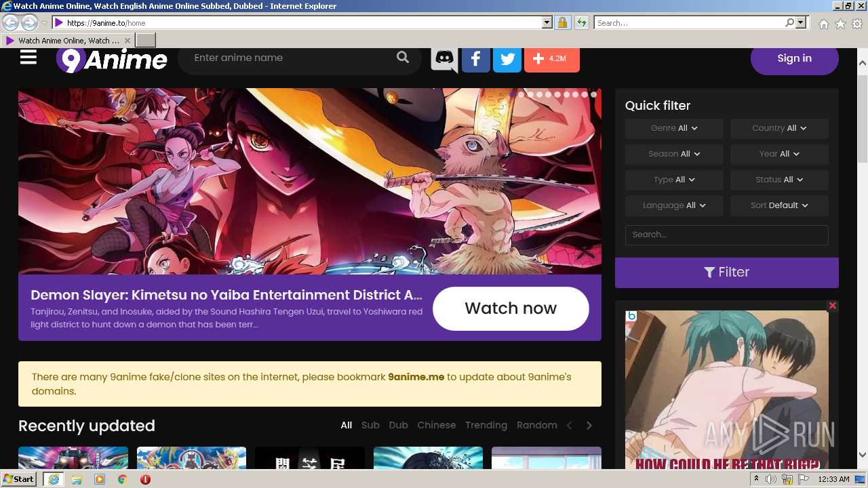The width and height of the screenshot is (868, 488).
Task: Go forward with the browser Forward arrow
Action: [28, 22]
